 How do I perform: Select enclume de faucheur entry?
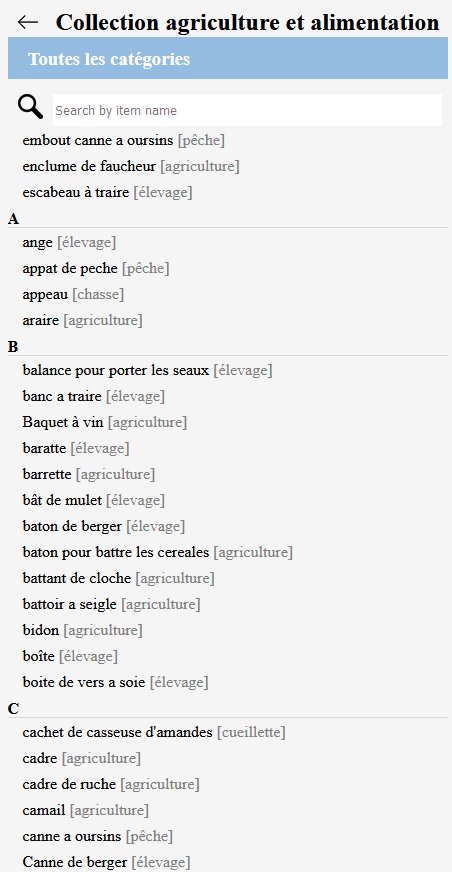[x=131, y=166]
